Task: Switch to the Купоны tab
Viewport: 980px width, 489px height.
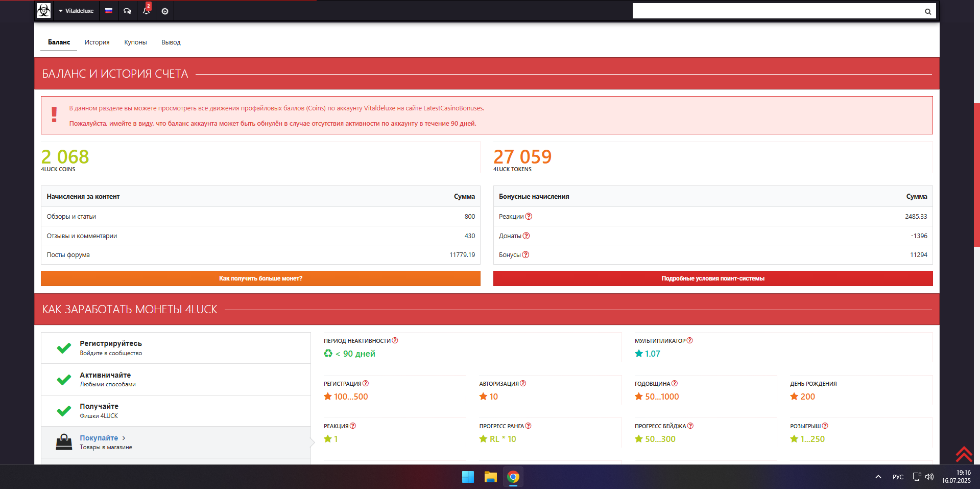Action: point(135,42)
